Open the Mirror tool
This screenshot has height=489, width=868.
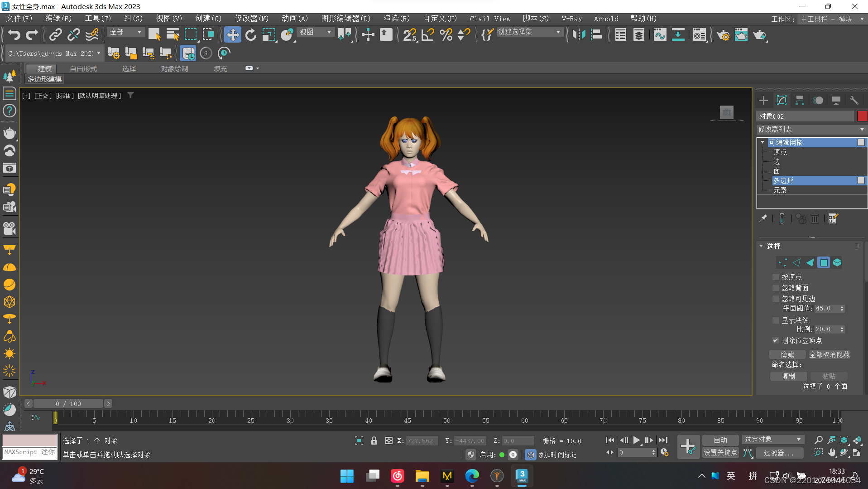point(579,35)
